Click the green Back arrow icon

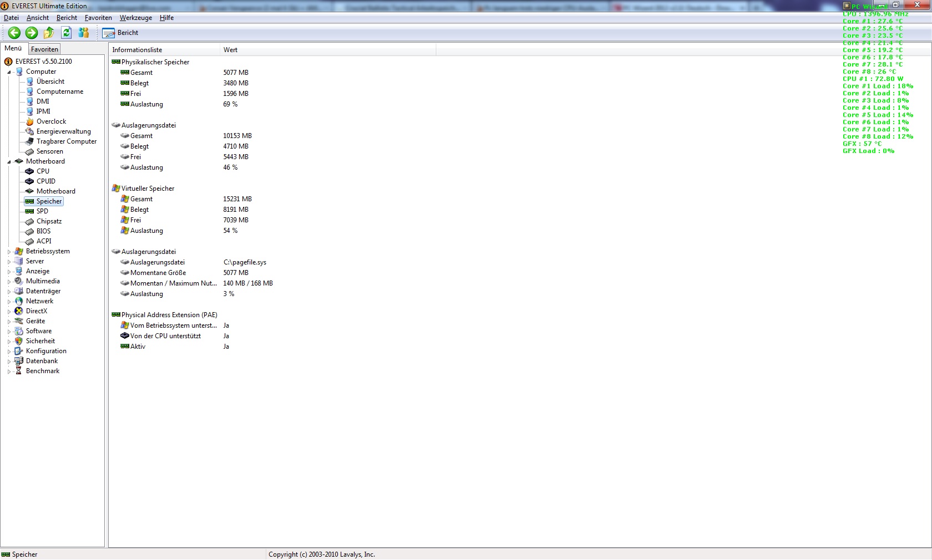14,33
